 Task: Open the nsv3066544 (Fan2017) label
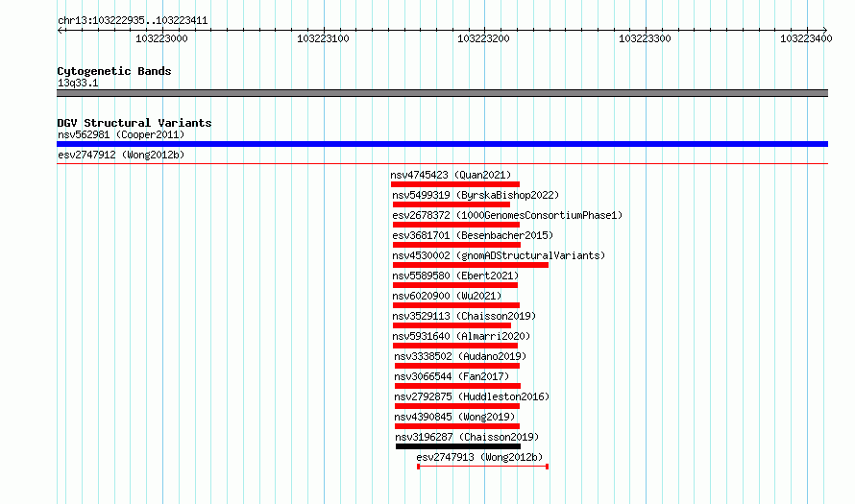click(452, 376)
